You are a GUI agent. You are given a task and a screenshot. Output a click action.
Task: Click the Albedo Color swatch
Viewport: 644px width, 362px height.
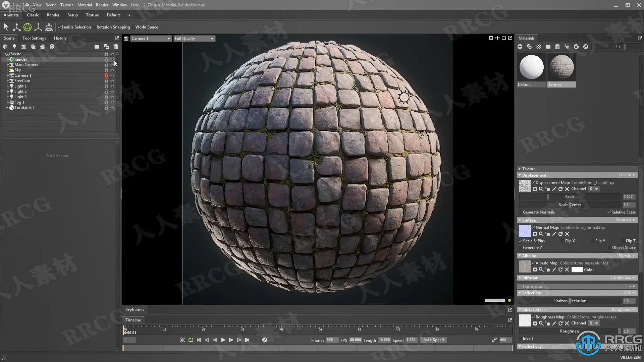[x=577, y=270]
